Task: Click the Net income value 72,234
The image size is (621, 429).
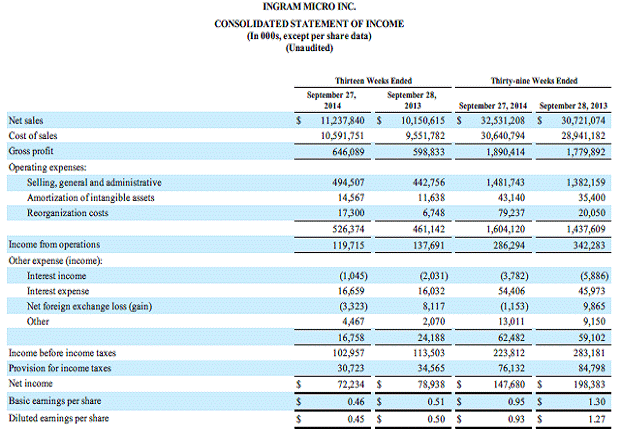Action: tap(346, 383)
